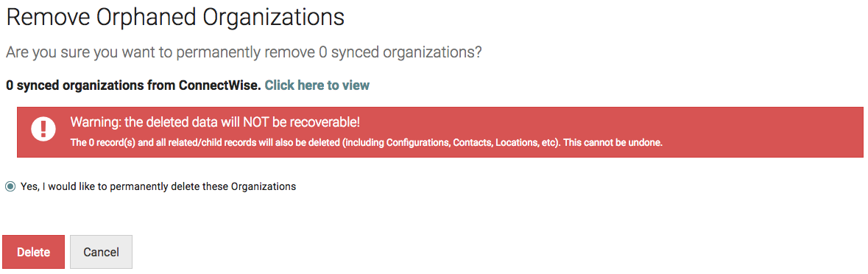
Task: Click the "0 synced organizations from ConnectWise" text
Action: click(x=133, y=85)
